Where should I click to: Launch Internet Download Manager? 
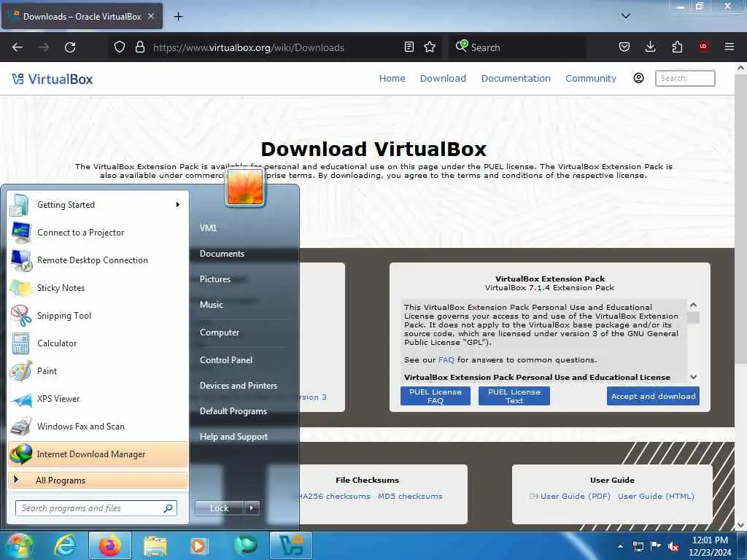(x=98, y=454)
